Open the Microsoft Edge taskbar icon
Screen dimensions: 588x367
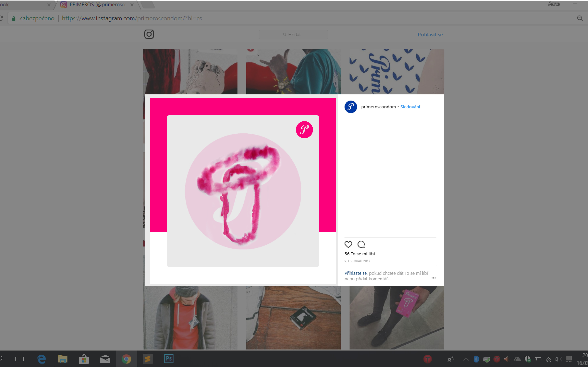(x=41, y=359)
